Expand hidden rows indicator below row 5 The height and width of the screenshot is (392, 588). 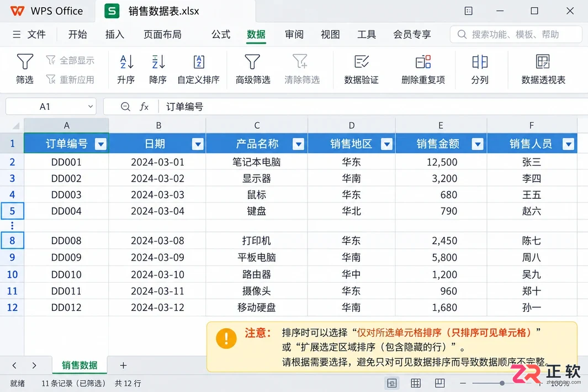point(12,225)
